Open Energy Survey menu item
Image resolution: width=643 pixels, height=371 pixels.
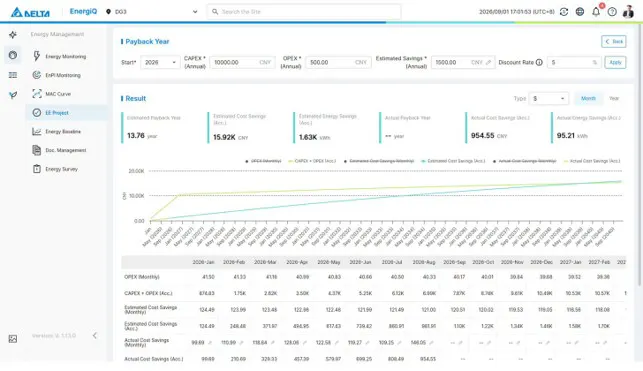click(x=66, y=169)
